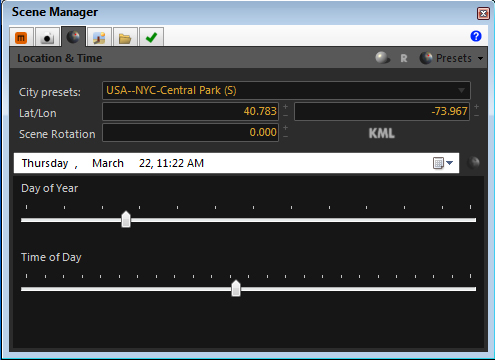This screenshot has width=495, height=360.
Task: Open help with blue question icon
Action: point(476,36)
